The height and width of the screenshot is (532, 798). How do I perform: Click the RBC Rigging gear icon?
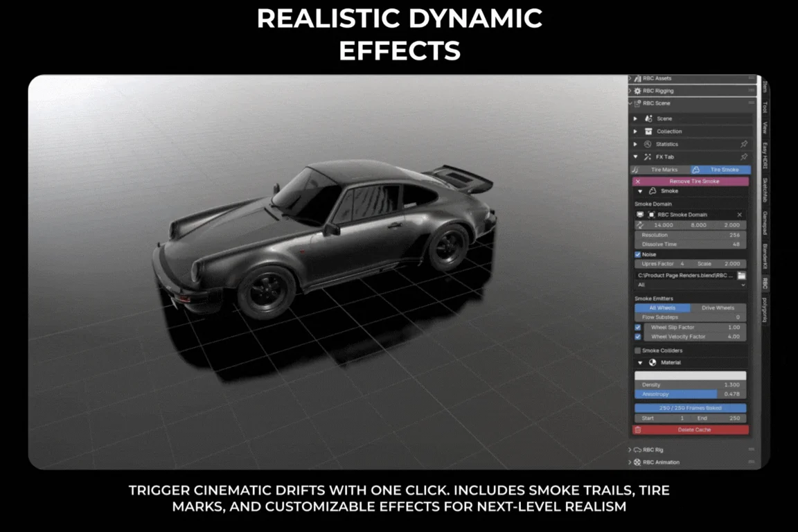637,91
